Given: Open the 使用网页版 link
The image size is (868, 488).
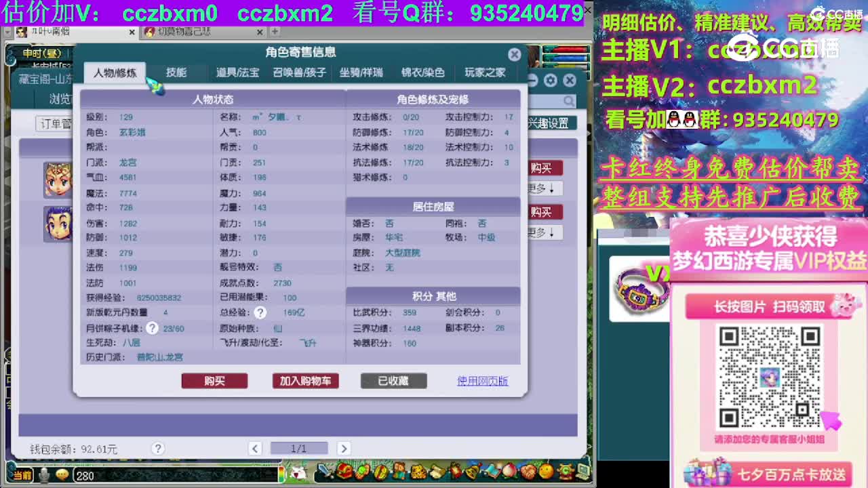Looking at the screenshot, I should (x=482, y=381).
